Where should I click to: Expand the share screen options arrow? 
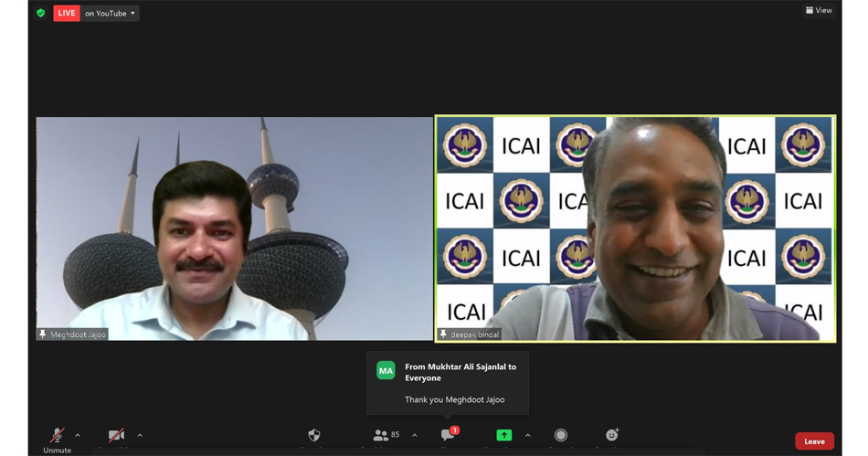point(527,436)
